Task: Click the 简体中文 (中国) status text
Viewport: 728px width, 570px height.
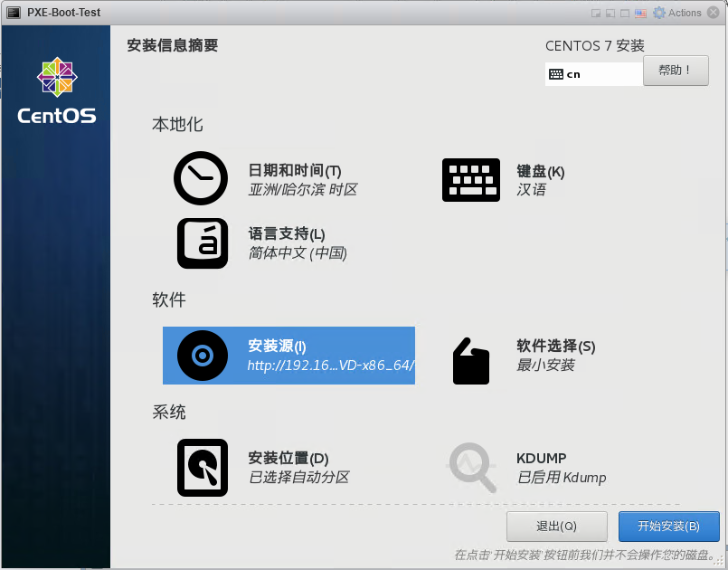Action: click(x=298, y=252)
